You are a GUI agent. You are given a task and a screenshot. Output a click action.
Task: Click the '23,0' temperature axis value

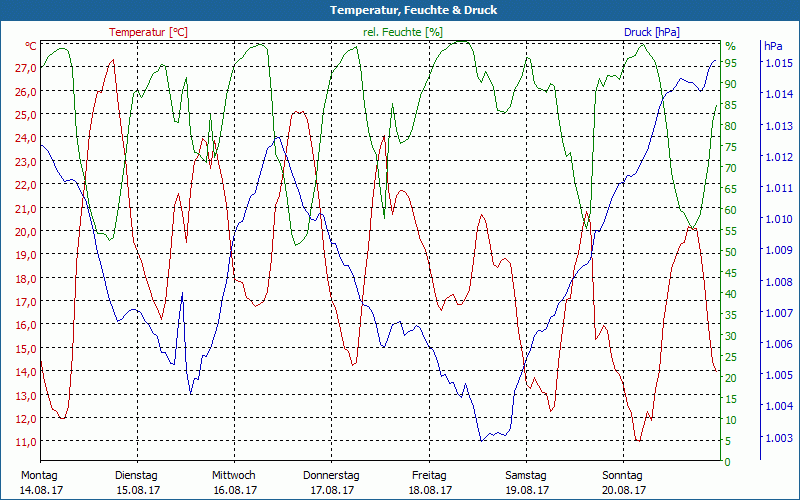pyautogui.click(x=26, y=161)
